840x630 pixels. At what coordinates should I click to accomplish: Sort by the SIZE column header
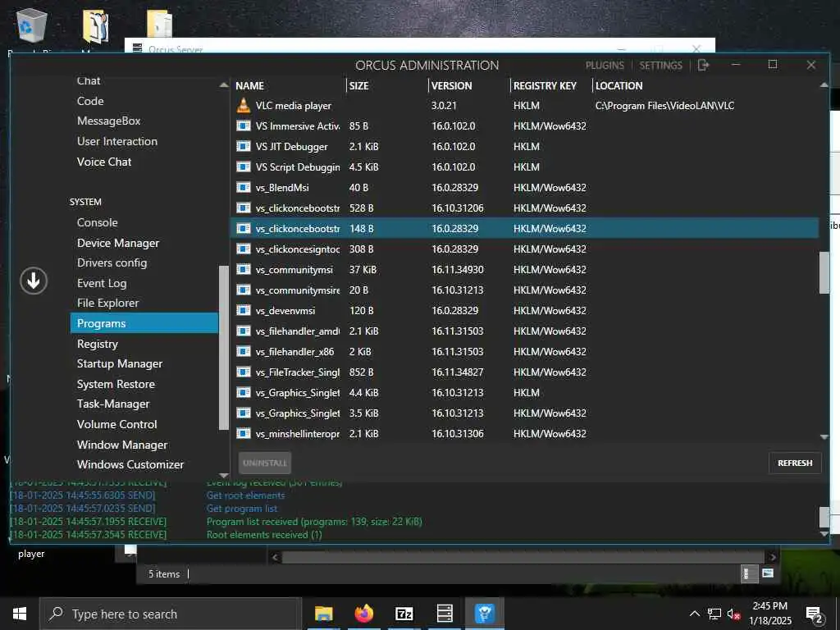(359, 85)
